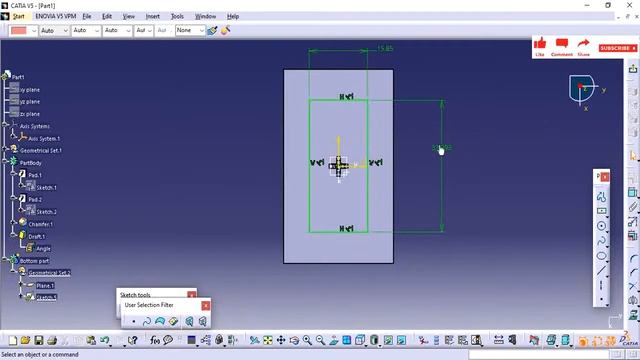640x360 pixels.
Task: Close the Sketch tools toolbar
Action: tap(191, 294)
